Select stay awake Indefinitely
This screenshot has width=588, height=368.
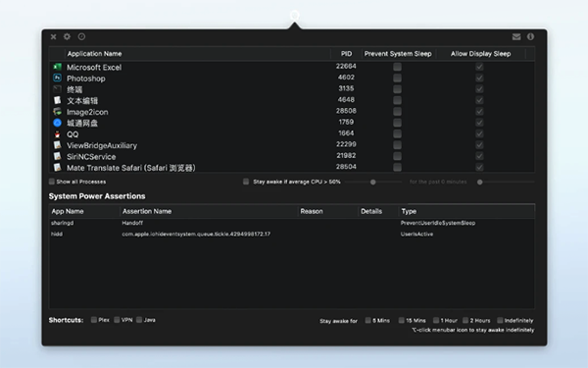point(500,320)
